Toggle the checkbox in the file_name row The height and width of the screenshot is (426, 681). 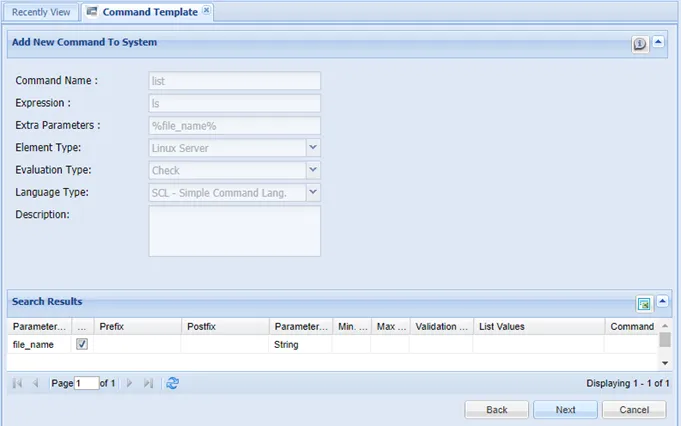[82, 344]
